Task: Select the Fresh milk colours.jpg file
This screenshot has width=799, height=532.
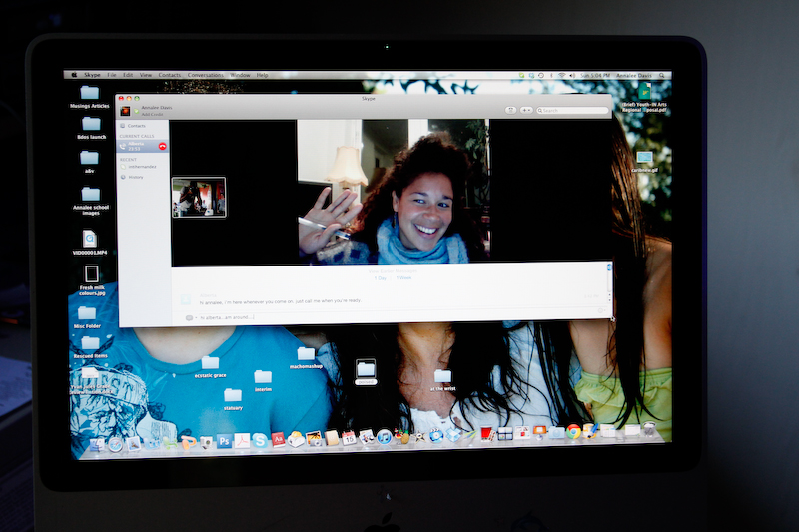Action: click(92, 276)
